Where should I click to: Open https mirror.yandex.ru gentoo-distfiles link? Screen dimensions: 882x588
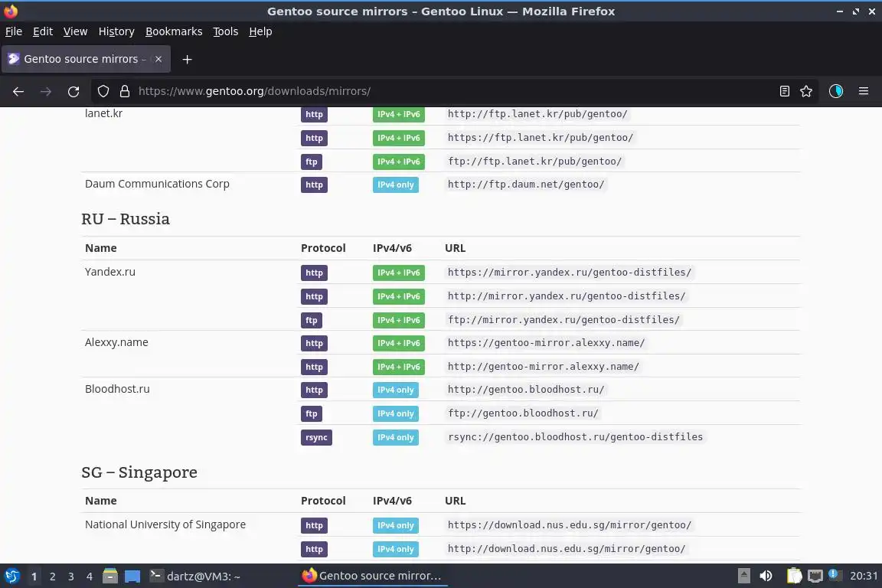(570, 273)
